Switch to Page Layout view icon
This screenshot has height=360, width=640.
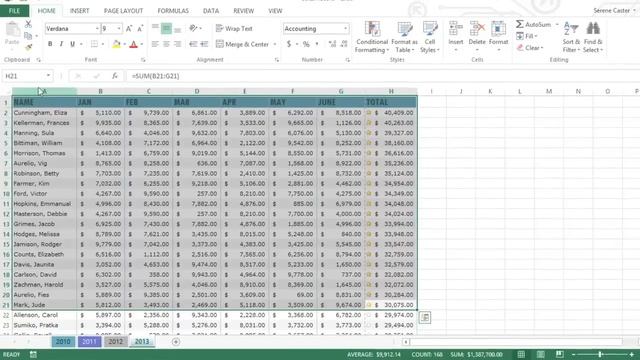coord(540,354)
